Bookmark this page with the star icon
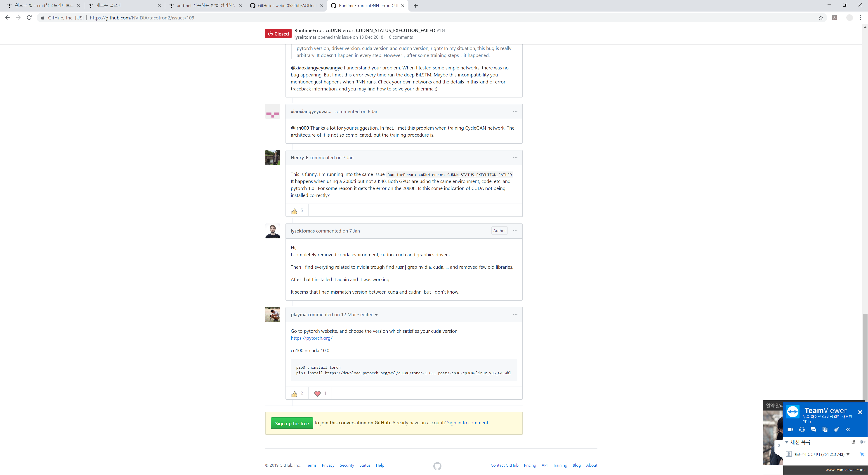The height and width of the screenshot is (475, 868). coord(821,18)
